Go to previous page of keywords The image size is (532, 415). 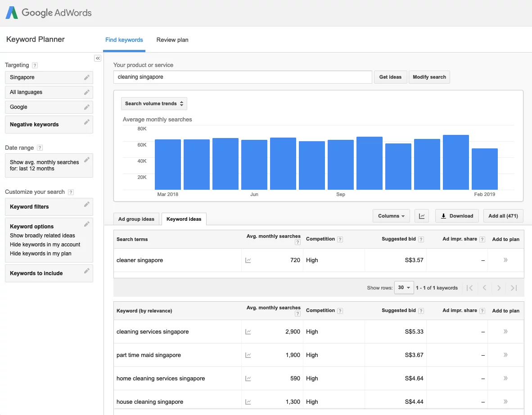coord(484,288)
